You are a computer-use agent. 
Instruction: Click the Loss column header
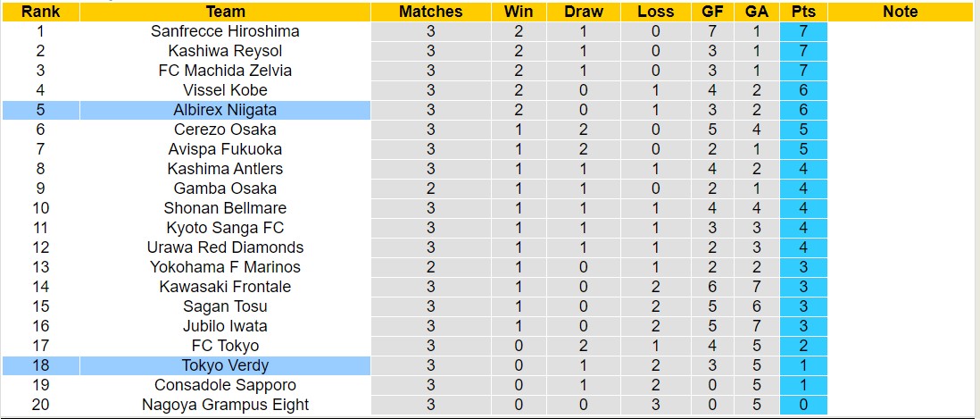(x=656, y=12)
